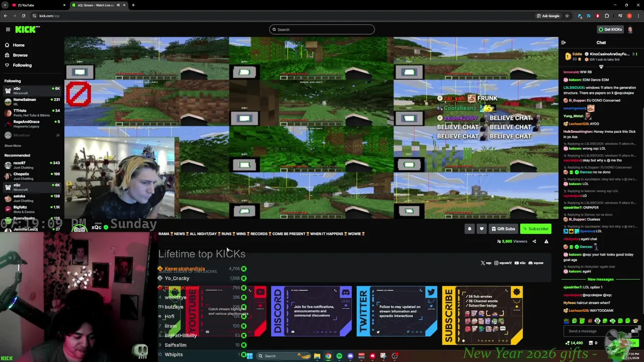Open xqcow1 Instagram link

(x=503, y=263)
